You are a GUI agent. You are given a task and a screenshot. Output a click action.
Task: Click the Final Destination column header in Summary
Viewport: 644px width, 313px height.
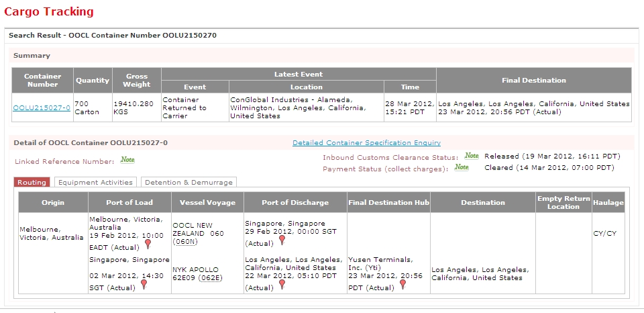point(533,80)
